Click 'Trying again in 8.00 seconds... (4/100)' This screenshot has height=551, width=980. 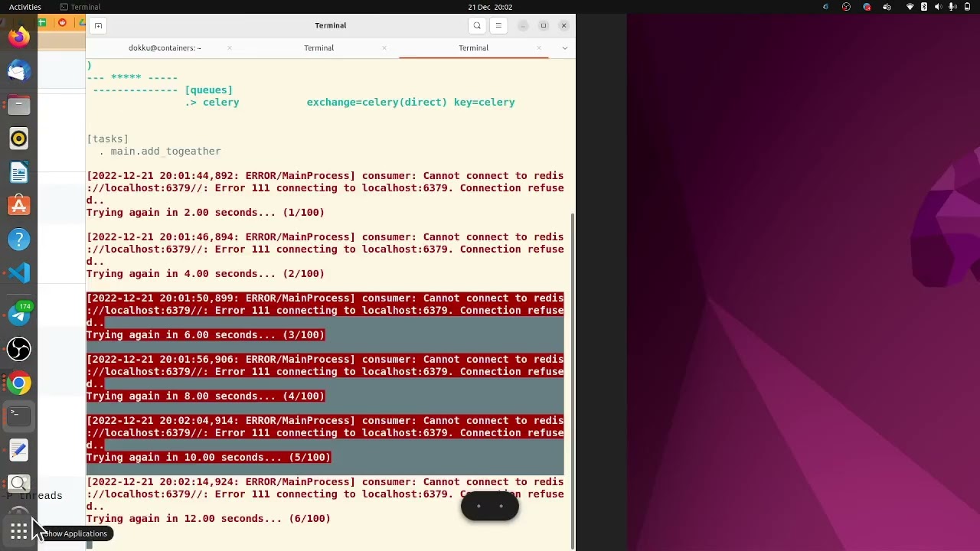pyautogui.click(x=205, y=396)
